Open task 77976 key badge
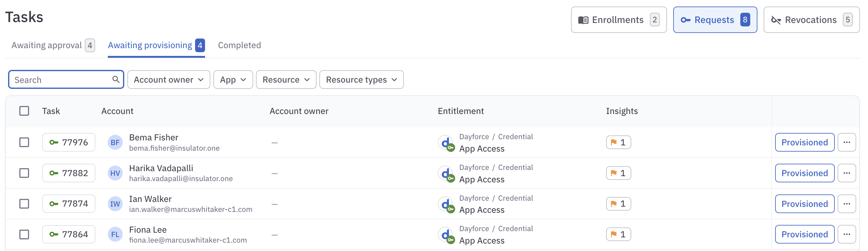The height and width of the screenshot is (251, 868). coord(69,143)
